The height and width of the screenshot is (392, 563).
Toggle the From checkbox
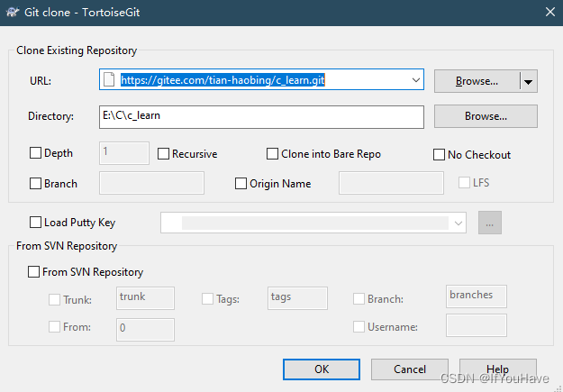click(54, 326)
